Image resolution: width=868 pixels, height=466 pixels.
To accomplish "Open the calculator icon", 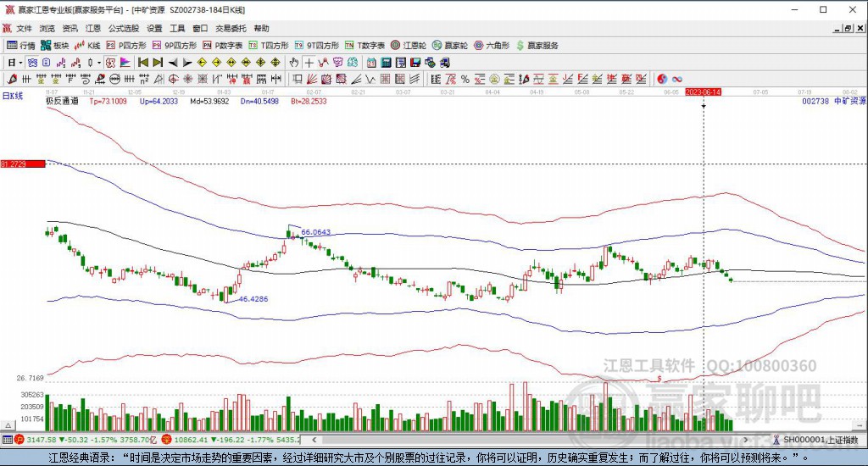I will coord(386,63).
